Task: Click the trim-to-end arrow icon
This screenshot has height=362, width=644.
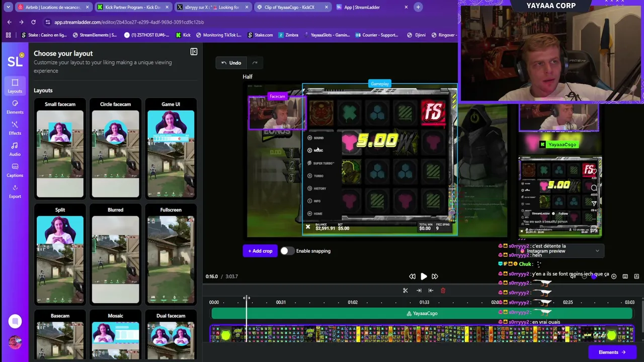Action: 419,291
